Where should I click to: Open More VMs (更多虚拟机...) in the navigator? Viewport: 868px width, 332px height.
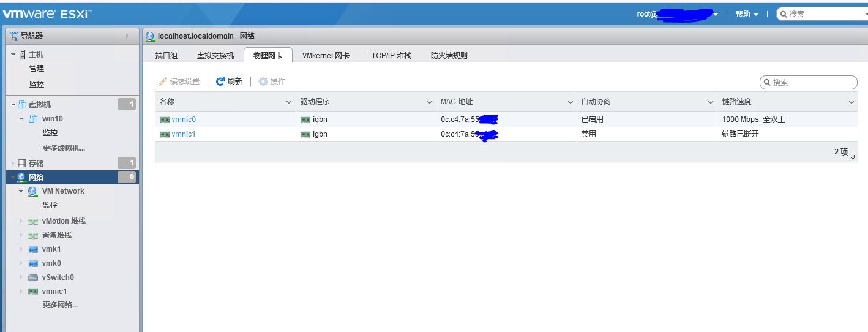click(64, 148)
